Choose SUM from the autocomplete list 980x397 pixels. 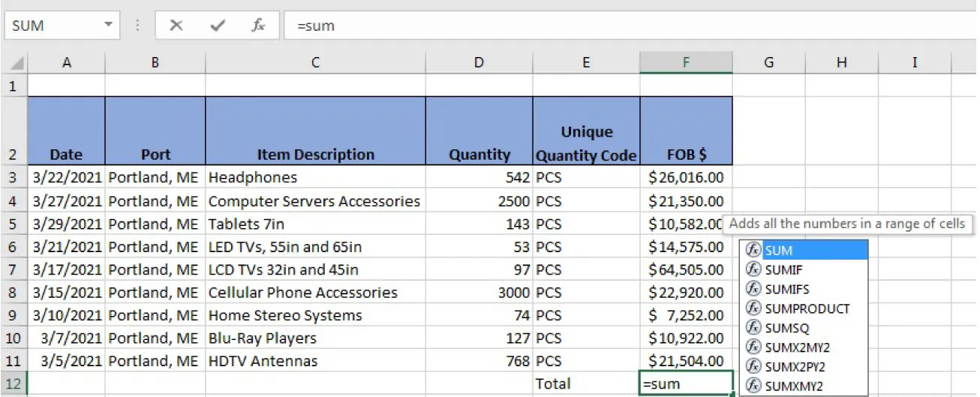tap(779, 251)
